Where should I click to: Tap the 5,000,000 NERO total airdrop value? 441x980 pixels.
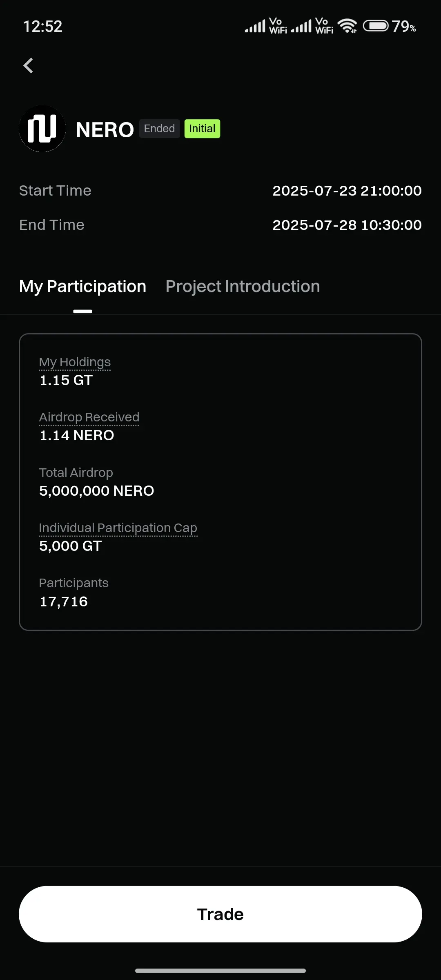click(x=96, y=491)
